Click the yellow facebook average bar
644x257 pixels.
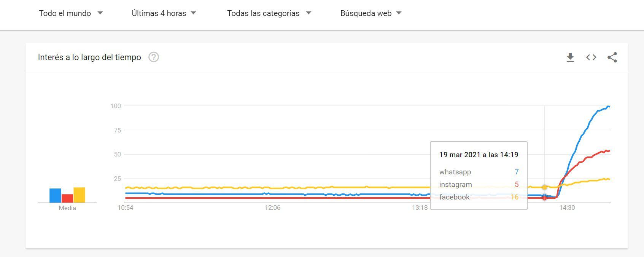pos(79,195)
